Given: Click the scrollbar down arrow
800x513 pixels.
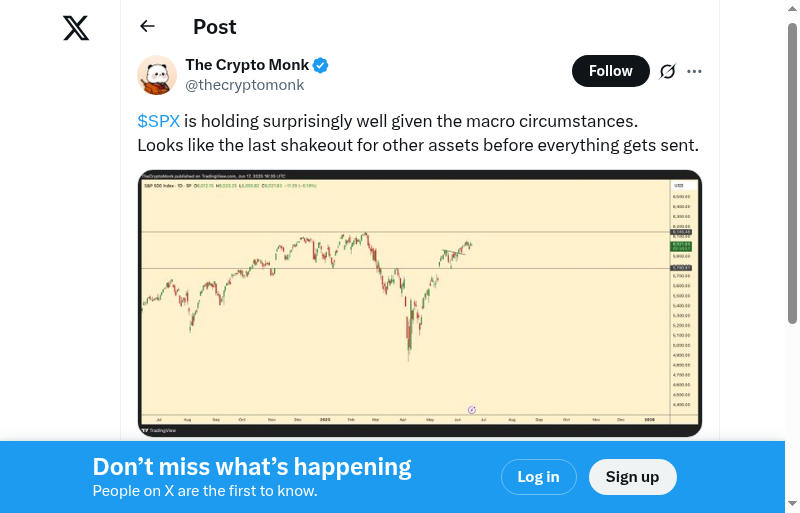Looking at the screenshot, I should click(793, 503).
